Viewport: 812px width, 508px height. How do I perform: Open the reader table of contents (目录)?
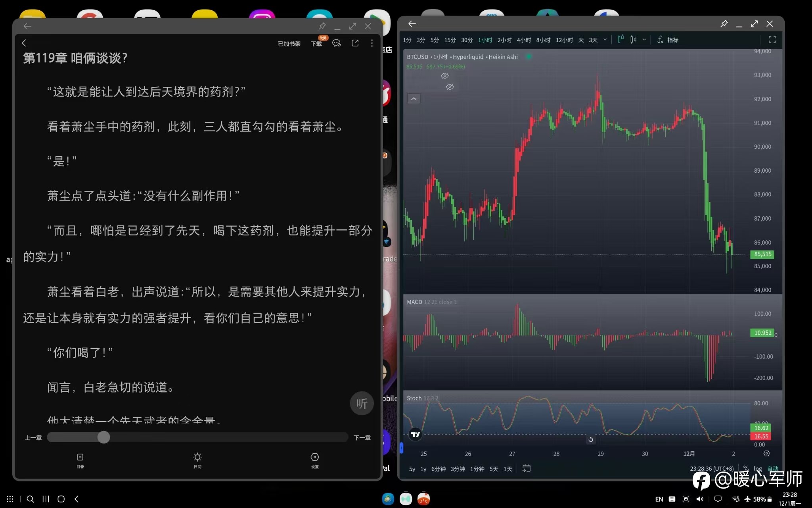tap(80, 460)
